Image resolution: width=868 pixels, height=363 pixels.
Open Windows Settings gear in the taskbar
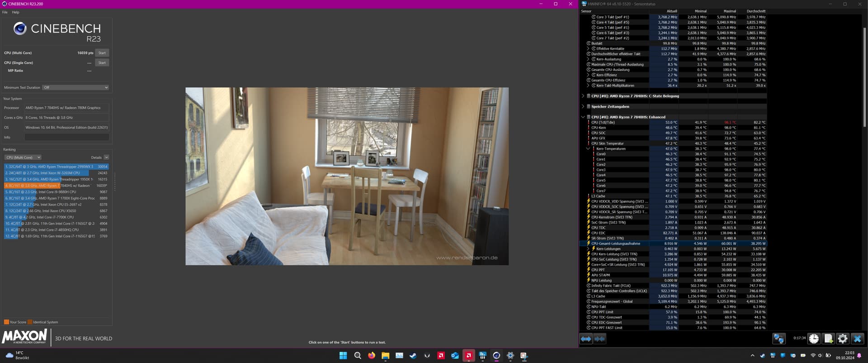[x=510, y=355]
